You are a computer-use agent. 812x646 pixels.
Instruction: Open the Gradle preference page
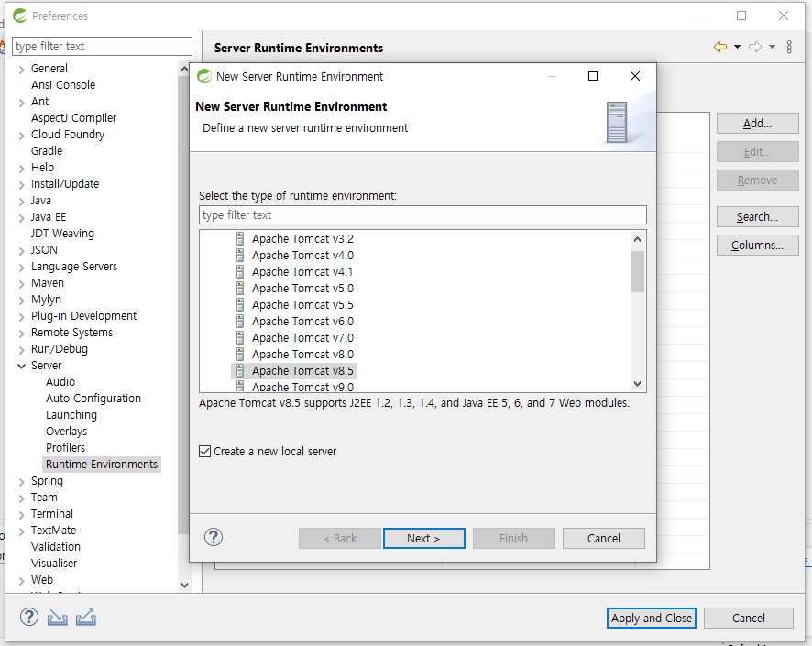click(47, 151)
